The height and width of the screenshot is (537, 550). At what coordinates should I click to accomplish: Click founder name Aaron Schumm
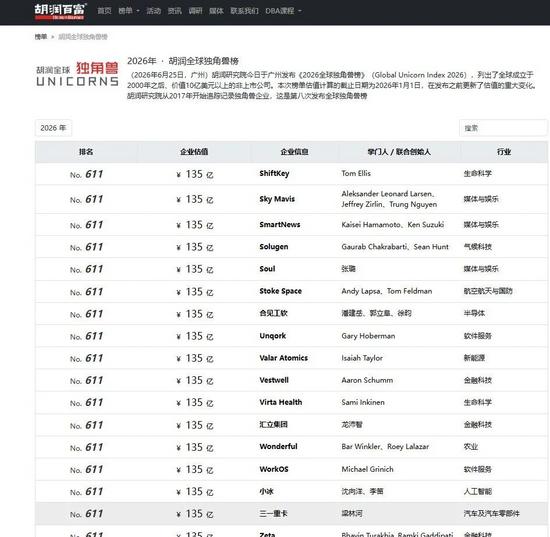point(367,380)
